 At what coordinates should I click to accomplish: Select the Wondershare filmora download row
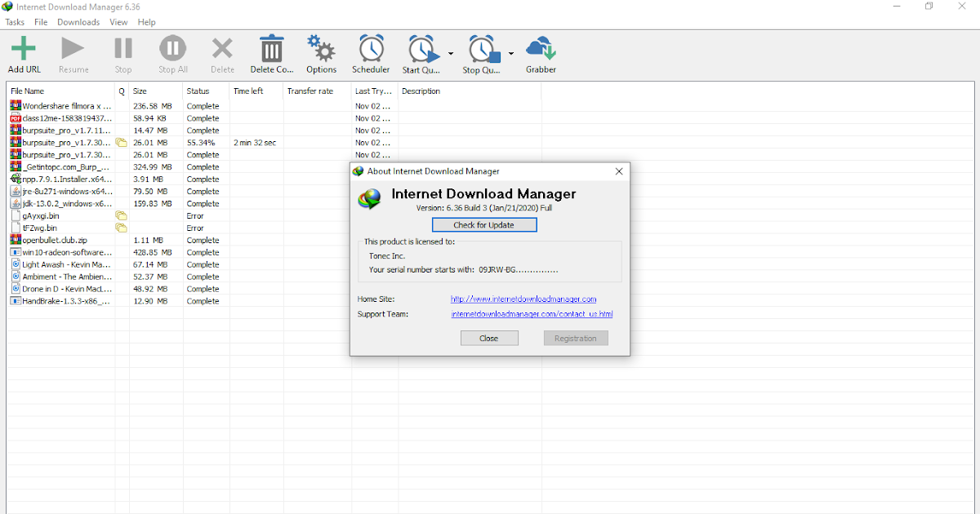tap(274, 106)
